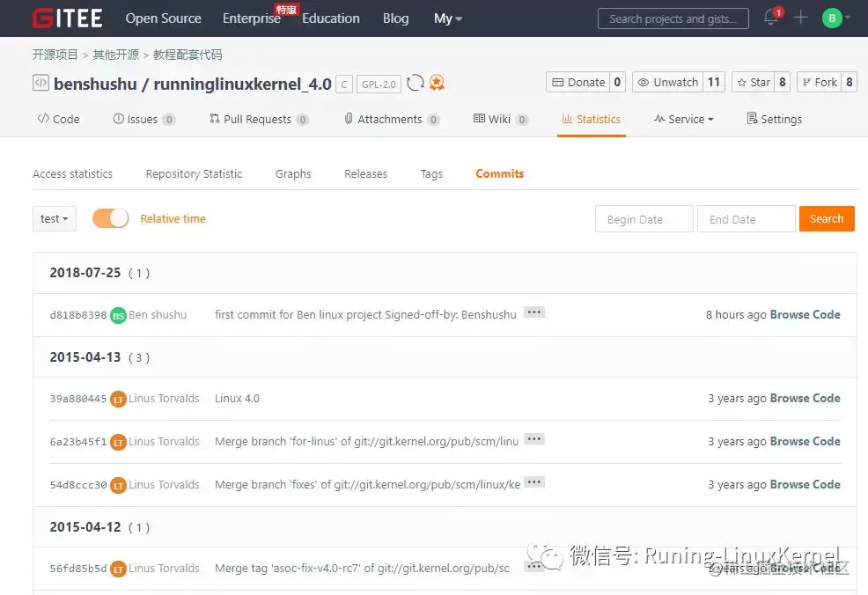Image resolution: width=868 pixels, height=595 pixels.
Task: Click LT avatar on 6a23b45f1 commit
Action: coord(118,442)
